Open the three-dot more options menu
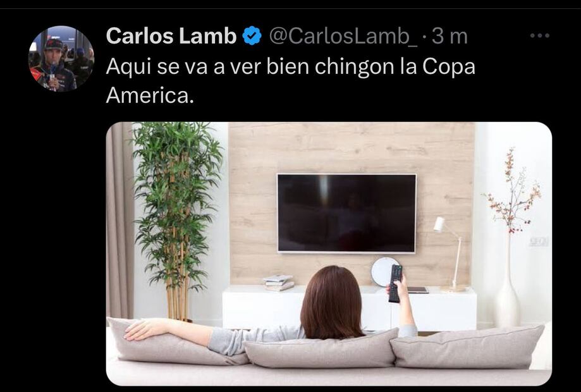 click(x=539, y=36)
